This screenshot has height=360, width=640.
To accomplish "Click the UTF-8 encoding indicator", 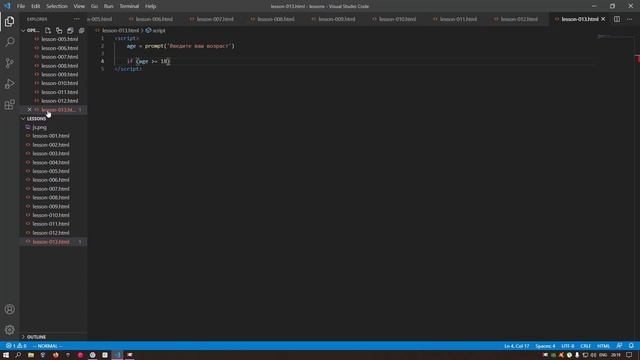I will tap(568, 346).
